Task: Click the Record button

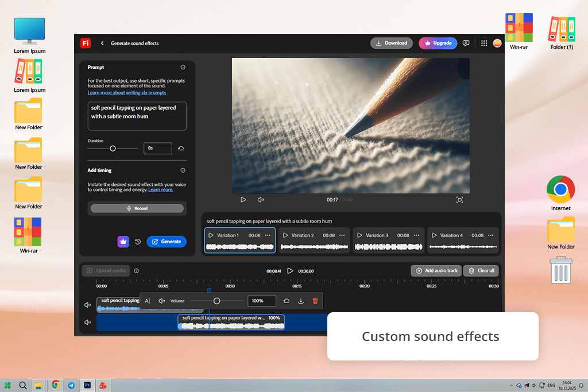Action: 137,208
